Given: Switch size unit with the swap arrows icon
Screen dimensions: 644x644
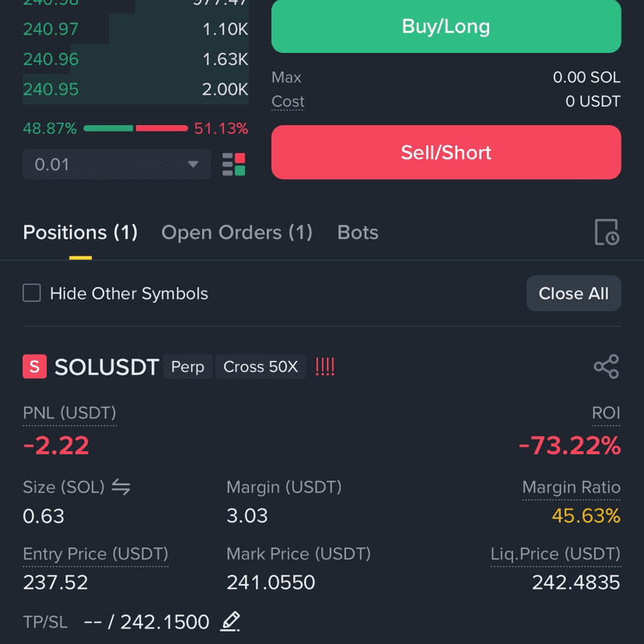Looking at the screenshot, I should [121, 487].
